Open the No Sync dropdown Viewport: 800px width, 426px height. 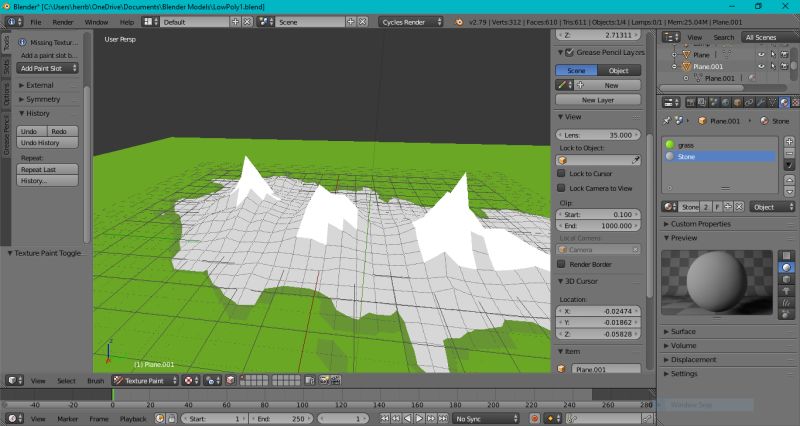[x=486, y=419]
